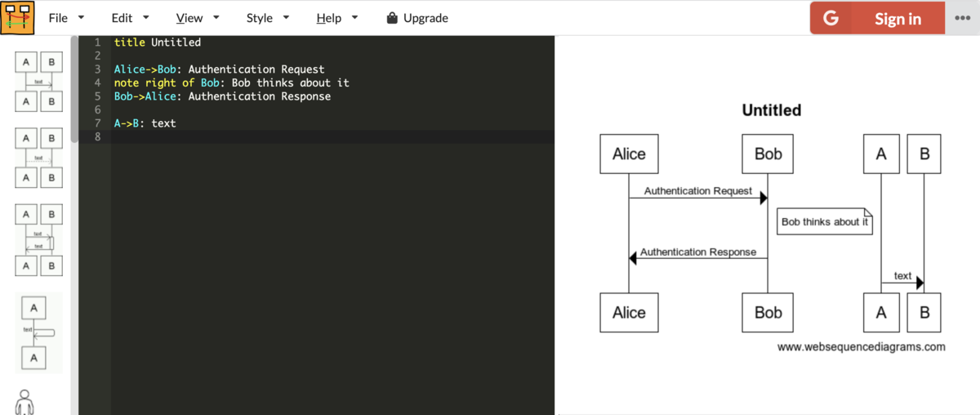Open the Help menu

[x=336, y=17]
